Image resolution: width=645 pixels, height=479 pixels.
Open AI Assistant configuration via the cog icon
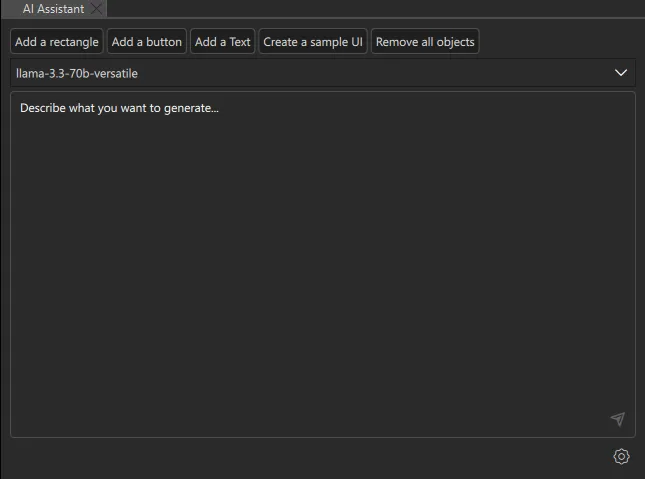(x=621, y=457)
